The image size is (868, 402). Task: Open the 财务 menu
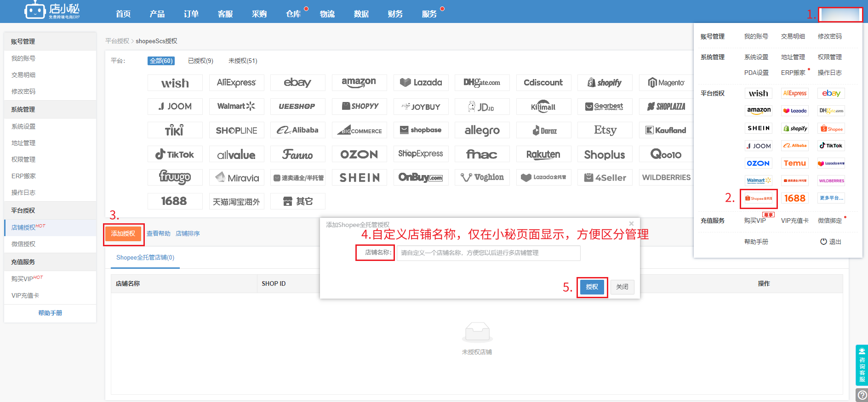(x=395, y=14)
